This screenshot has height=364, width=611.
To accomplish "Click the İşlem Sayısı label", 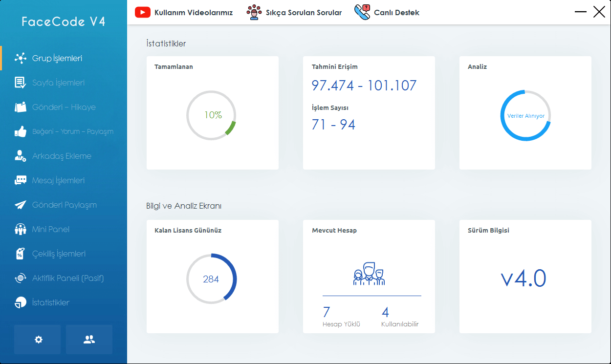I will click(x=330, y=108).
